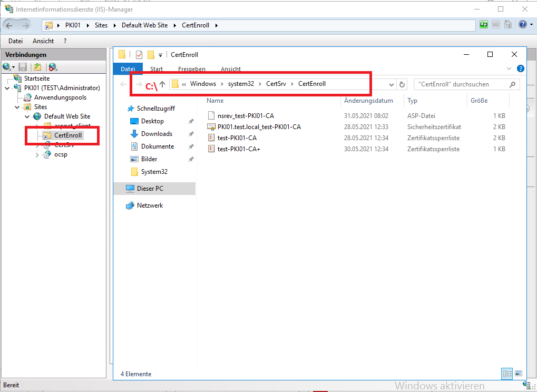The width and height of the screenshot is (537, 392).
Task: Open the Freigeben ribbon tab
Action: coord(191,69)
